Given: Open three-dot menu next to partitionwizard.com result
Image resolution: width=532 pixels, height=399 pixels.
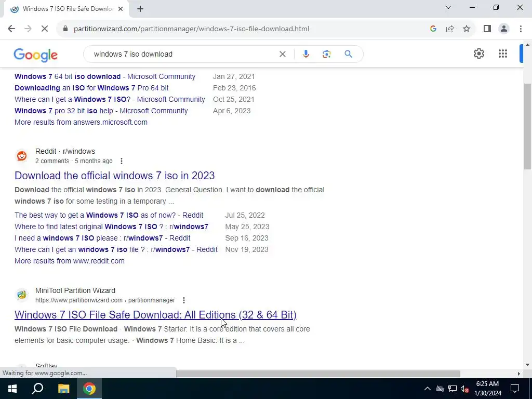Looking at the screenshot, I should (x=183, y=300).
